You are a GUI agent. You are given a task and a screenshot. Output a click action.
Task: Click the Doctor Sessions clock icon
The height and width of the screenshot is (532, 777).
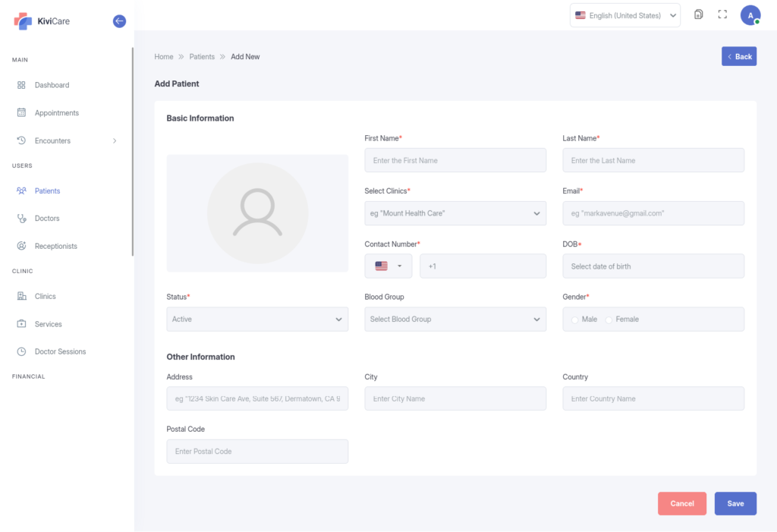pos(21,351)
